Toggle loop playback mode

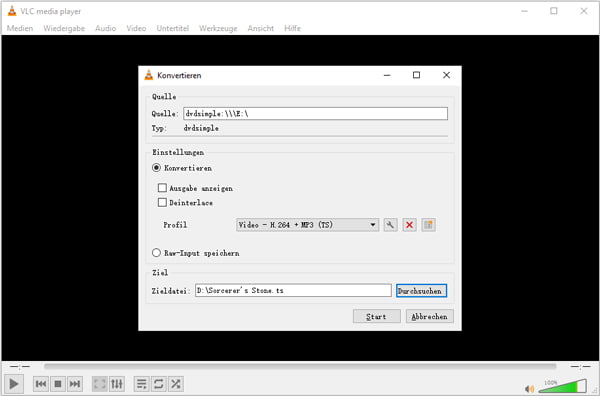(x=158, y=384)
